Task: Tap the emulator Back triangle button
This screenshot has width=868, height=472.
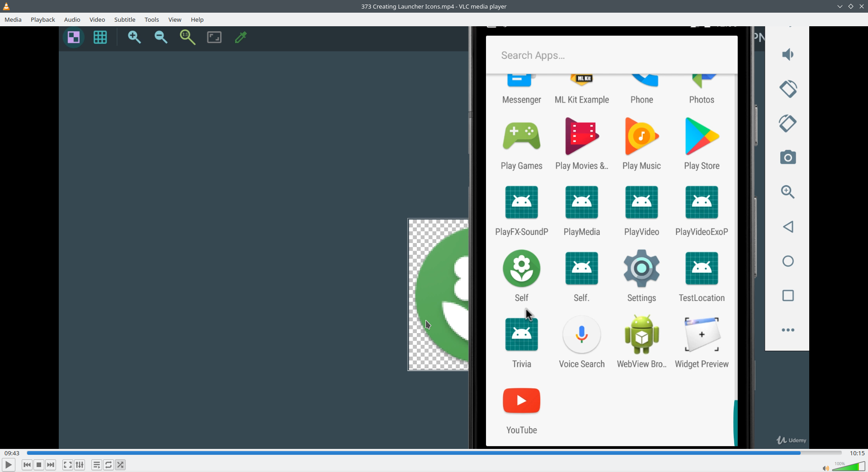Action: click(x=788, y=227)
